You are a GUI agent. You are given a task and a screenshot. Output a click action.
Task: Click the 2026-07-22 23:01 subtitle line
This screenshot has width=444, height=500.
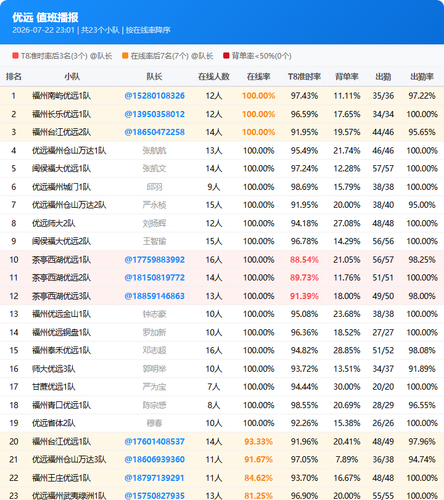pyautogui.click(x=91, y=30)
